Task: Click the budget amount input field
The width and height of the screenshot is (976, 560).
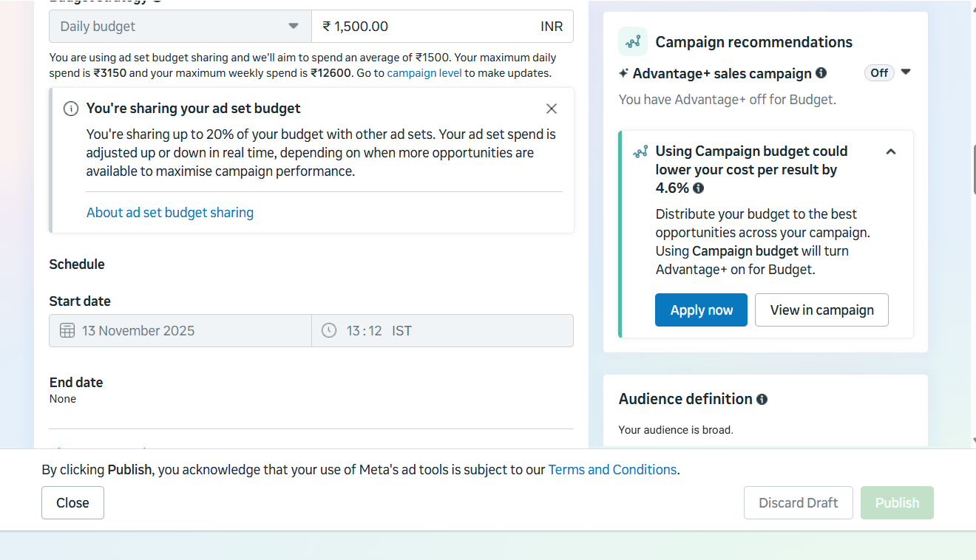Action: [429, 27]
